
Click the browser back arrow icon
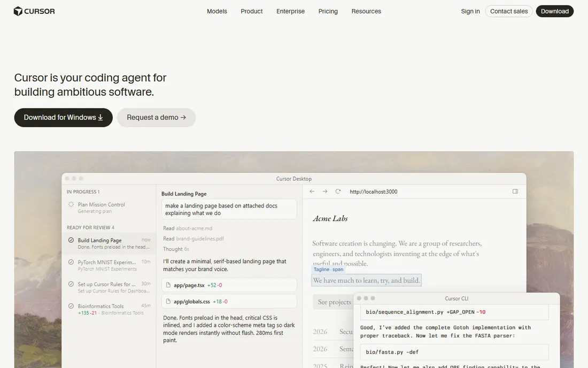(312, 191)
